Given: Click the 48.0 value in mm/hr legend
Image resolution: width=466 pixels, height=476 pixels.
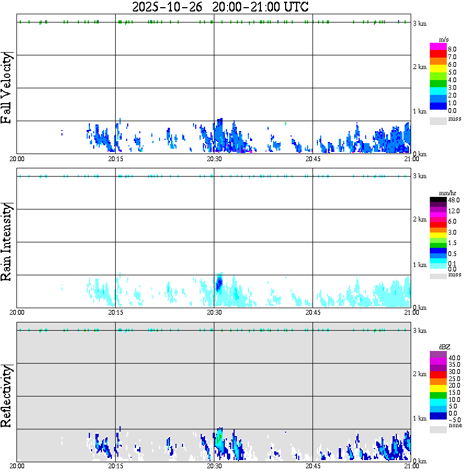Looking at the screenshot, I should [454, 200].
